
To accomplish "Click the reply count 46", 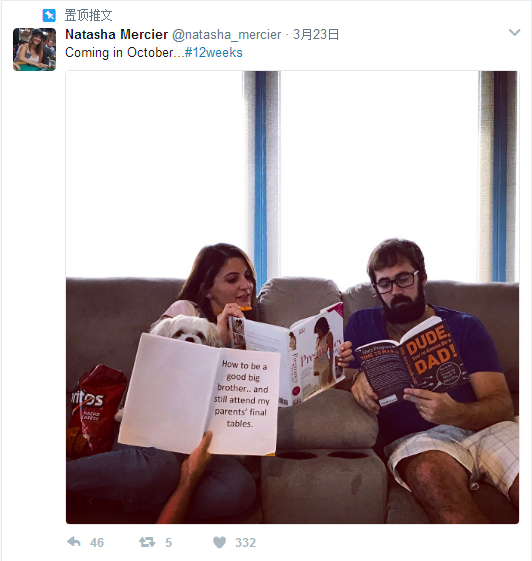I will tap(97, 542).
